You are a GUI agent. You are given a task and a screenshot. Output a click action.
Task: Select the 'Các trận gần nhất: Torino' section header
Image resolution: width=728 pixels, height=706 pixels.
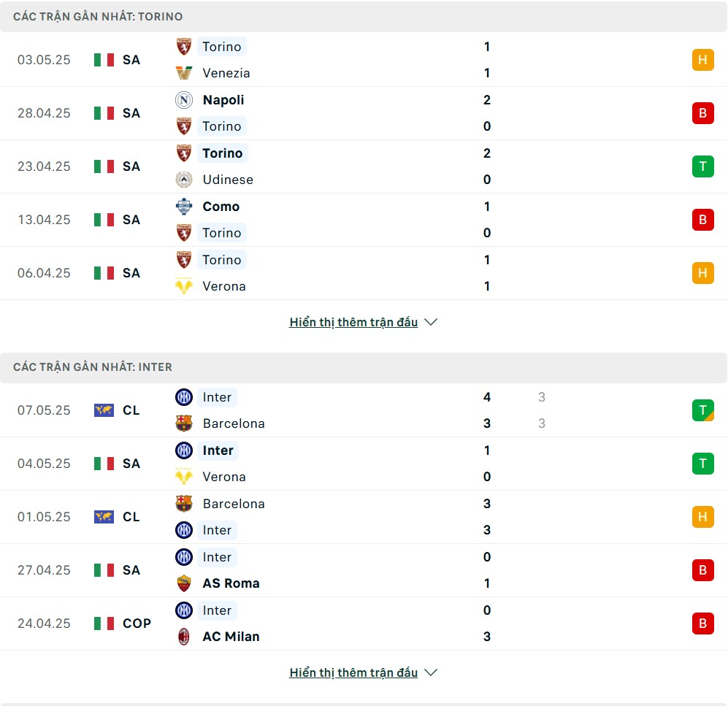click(x=364, y=17)
